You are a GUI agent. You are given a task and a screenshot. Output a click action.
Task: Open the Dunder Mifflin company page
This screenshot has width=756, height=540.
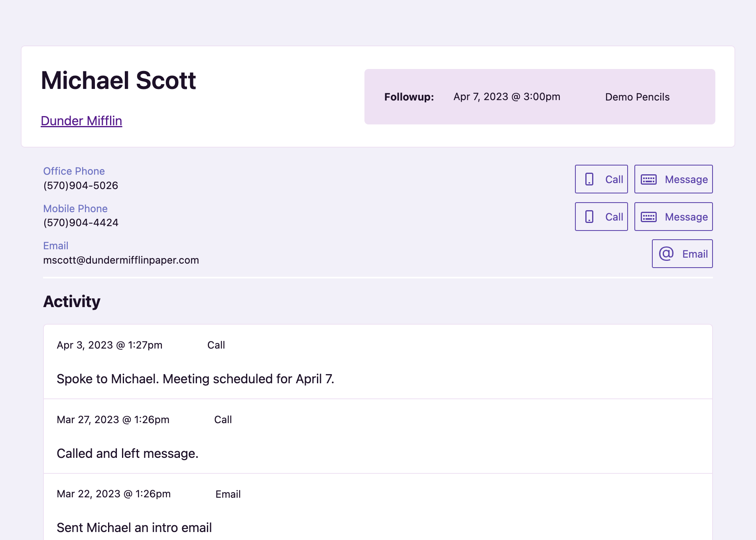(81, 120)
